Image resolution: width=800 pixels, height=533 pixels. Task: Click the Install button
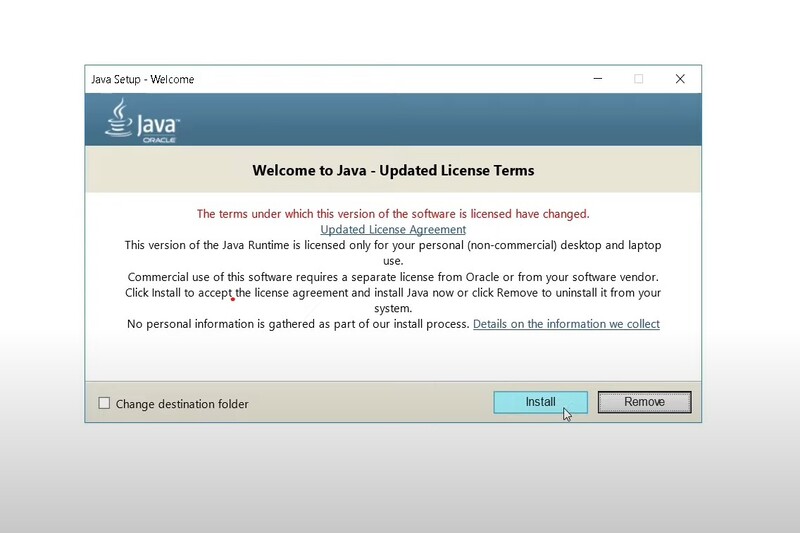point(540,402)
